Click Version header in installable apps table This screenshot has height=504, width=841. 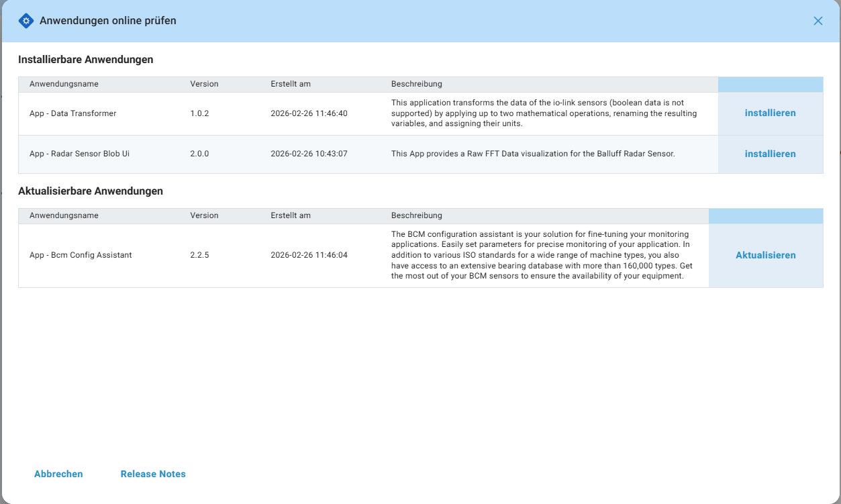coord(204,85)
